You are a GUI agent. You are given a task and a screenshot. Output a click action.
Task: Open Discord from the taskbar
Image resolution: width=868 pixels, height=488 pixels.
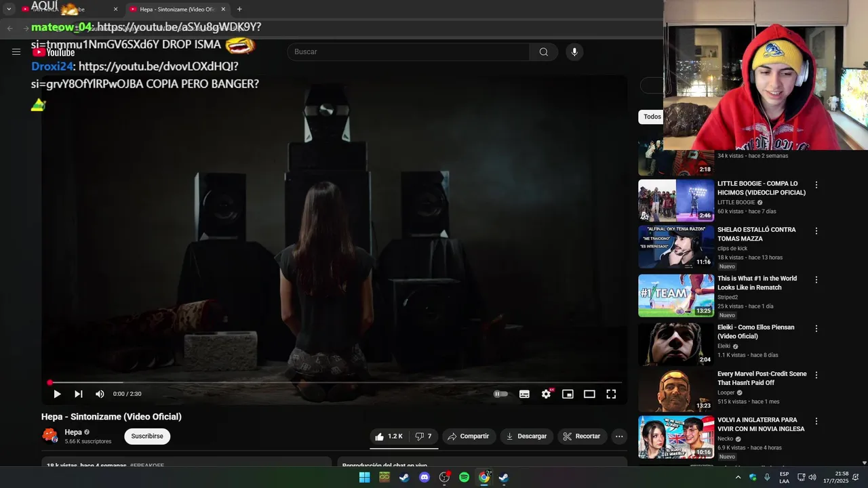[x=425, y=477]
